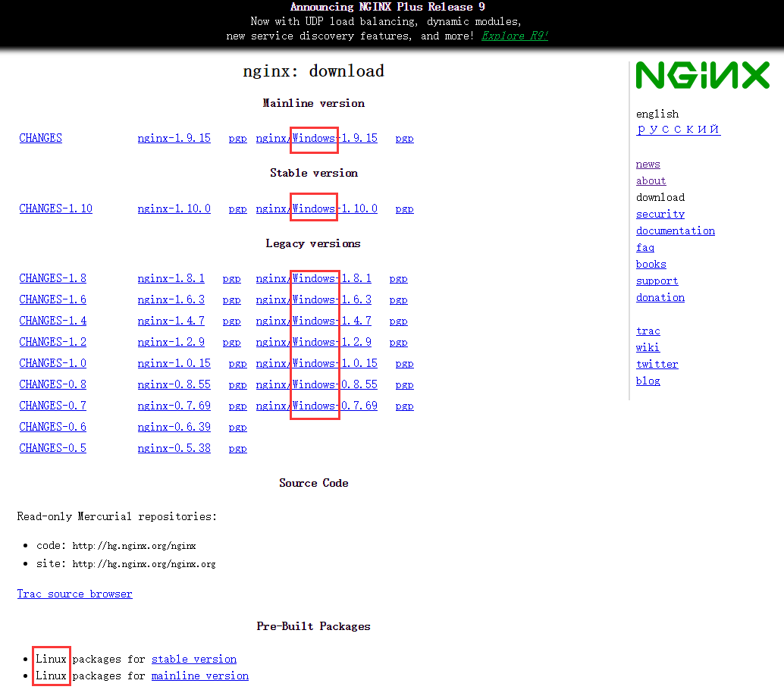Open the wiki sidebar link
784x696 pixels.
pyautogui.click(x=648, y=347)
